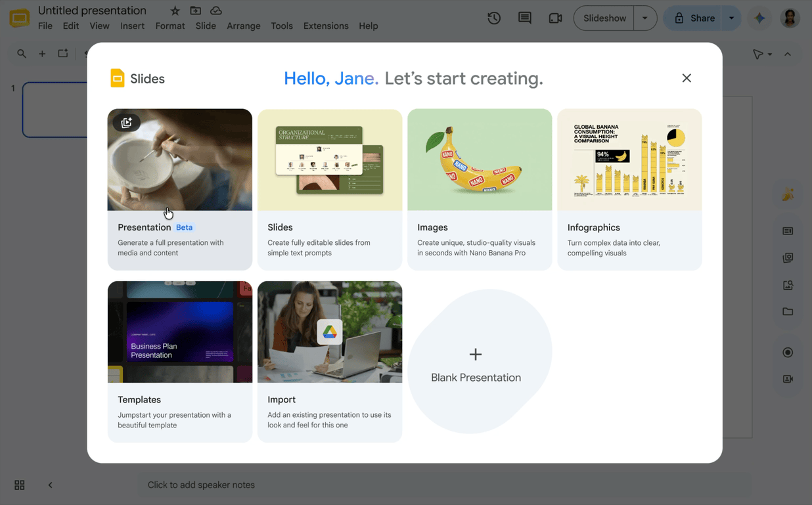
Task: Click to add speaker notes
Action: (443, 485)
